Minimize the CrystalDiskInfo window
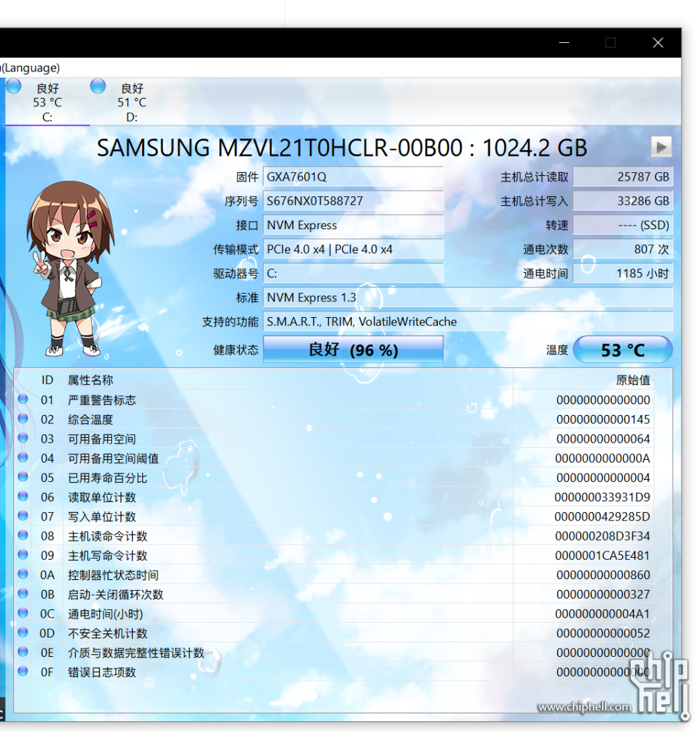Screen dimensions: 700x732 pos(564,42)
